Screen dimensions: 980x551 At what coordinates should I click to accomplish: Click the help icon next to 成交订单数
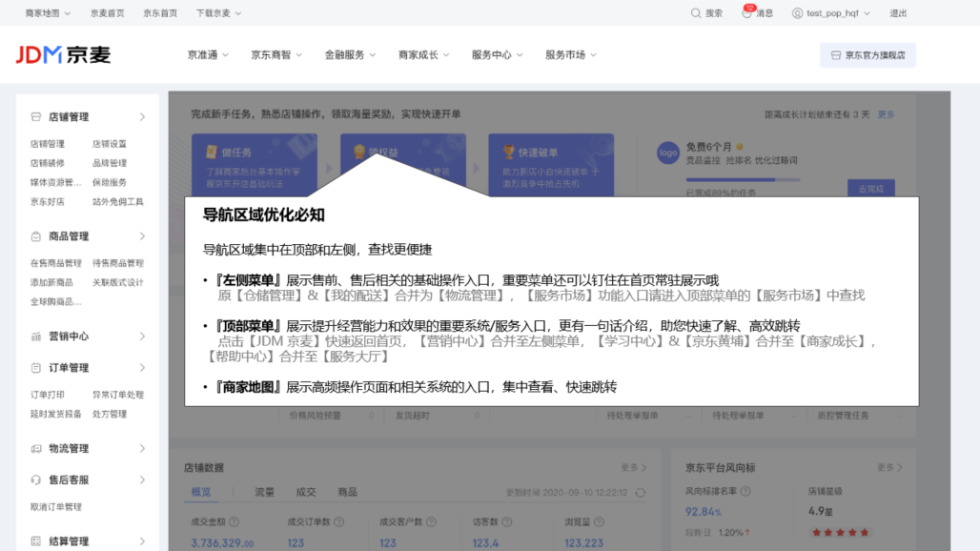click(x=338, y=521)
